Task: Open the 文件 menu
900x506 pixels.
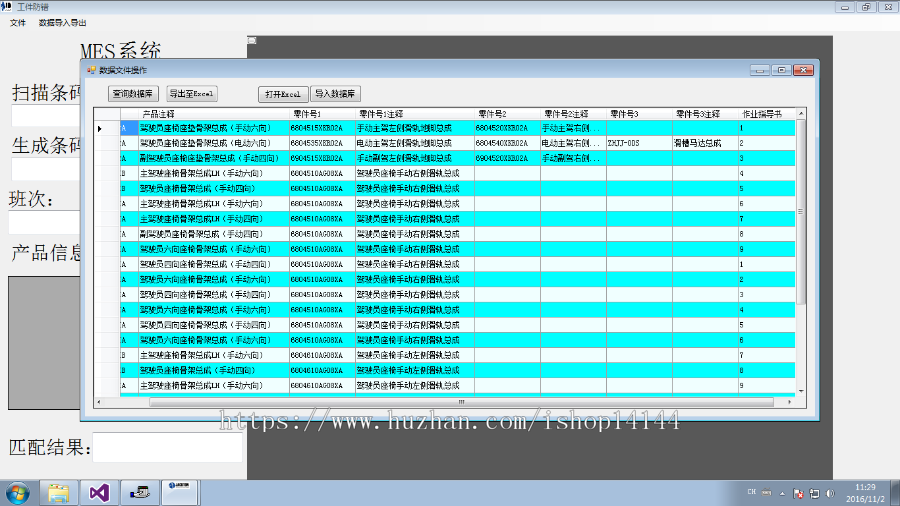Action: click(18, 22)
